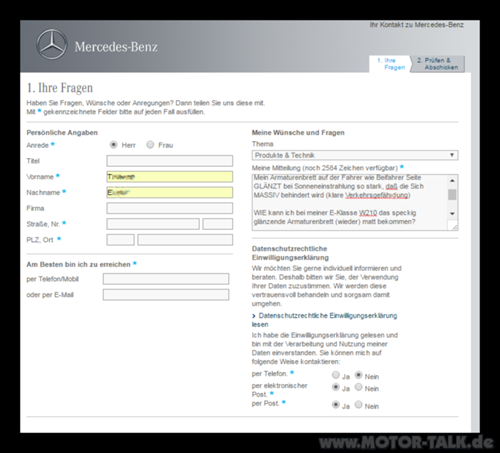Open the Thema dropdown Produkte & Technik
Screen dimensions: 500x453
355,155
